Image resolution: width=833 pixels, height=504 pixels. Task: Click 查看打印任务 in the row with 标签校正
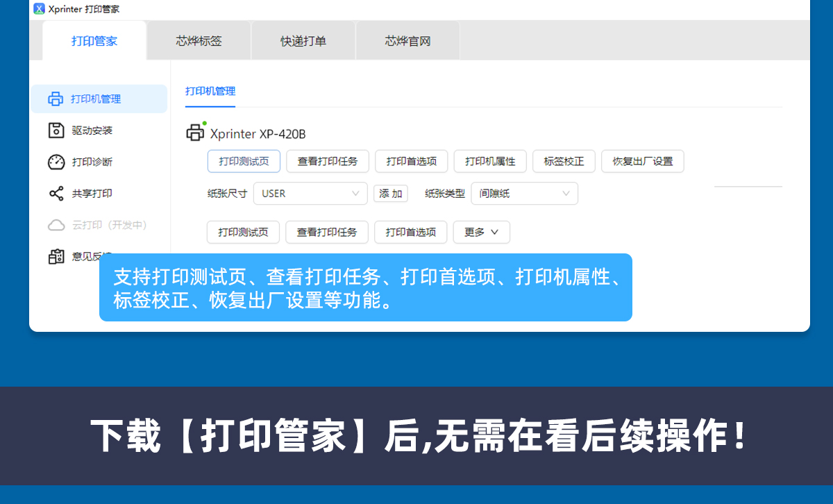tap(328, 161)
